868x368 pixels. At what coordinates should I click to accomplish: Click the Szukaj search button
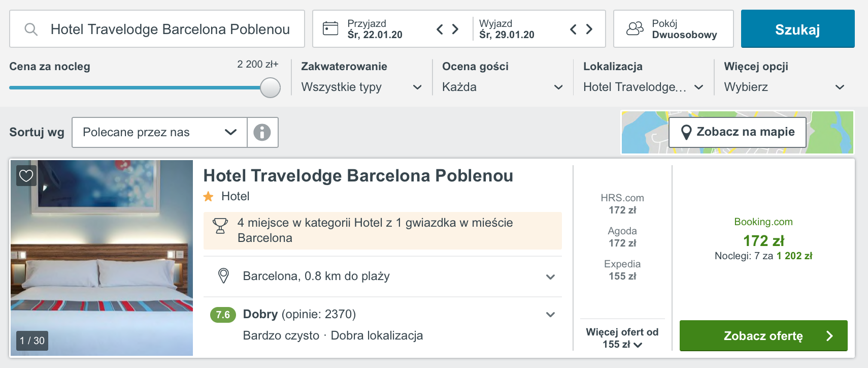pos(797,29)
